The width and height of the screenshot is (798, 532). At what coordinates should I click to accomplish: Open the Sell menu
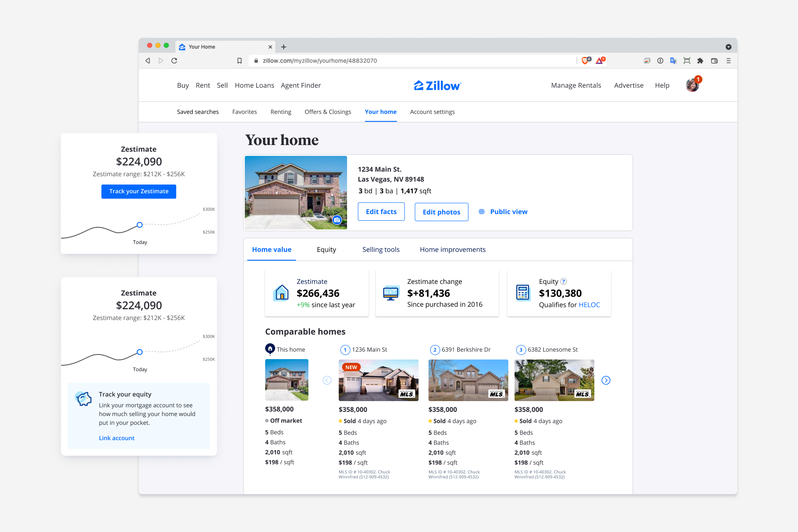[x=222, y=85]
